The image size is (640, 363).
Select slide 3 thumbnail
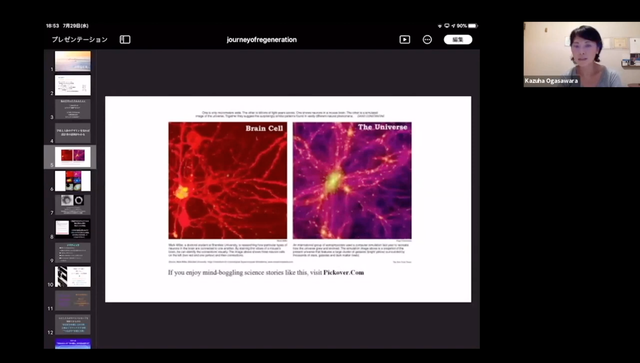pos(73,109)
